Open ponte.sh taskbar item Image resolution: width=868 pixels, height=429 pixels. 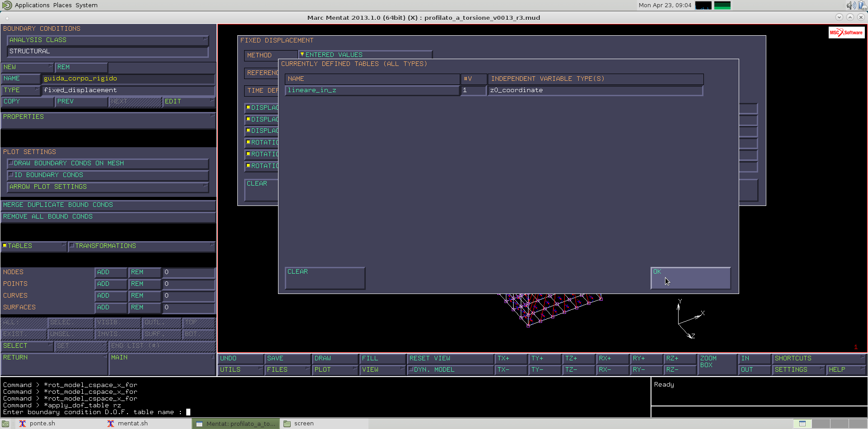pyautogui.click(x=37, y=424)
